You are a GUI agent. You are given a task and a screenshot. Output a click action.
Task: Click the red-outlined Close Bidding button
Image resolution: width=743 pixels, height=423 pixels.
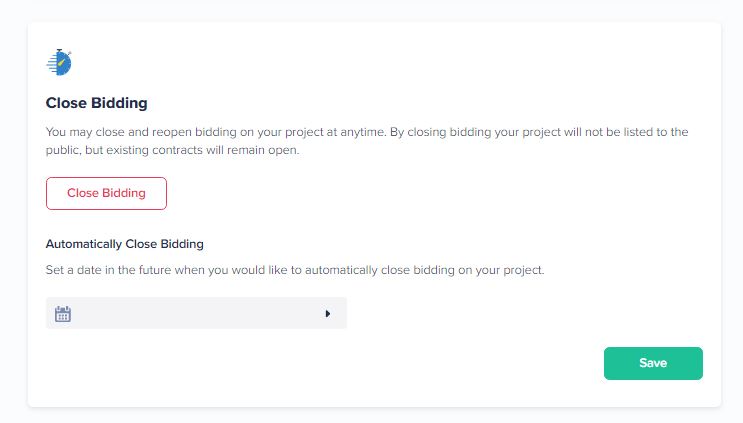(x=106, y=193)
